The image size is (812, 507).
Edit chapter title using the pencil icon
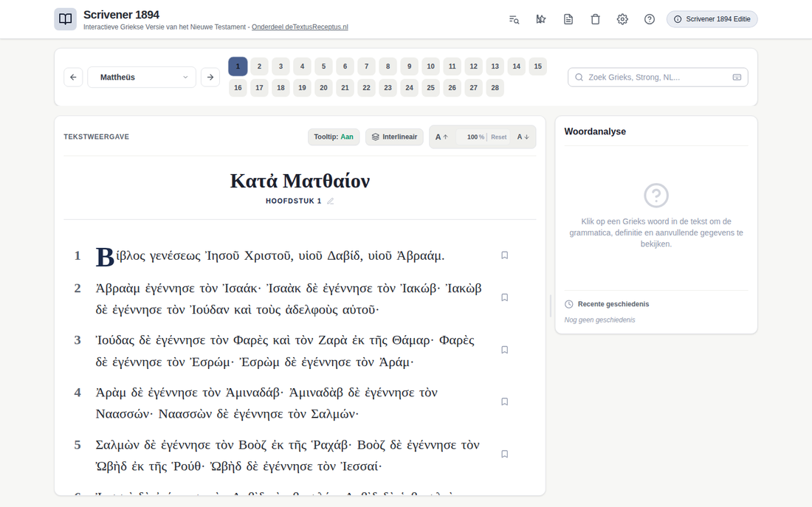(331, 201)
